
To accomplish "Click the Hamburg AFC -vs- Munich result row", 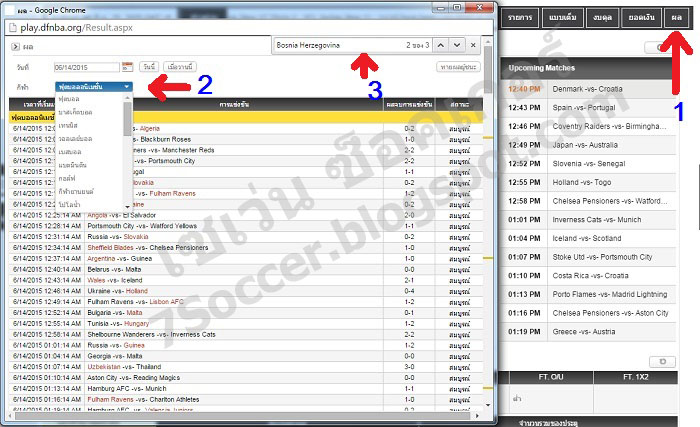I will click(x=246, y=389).
